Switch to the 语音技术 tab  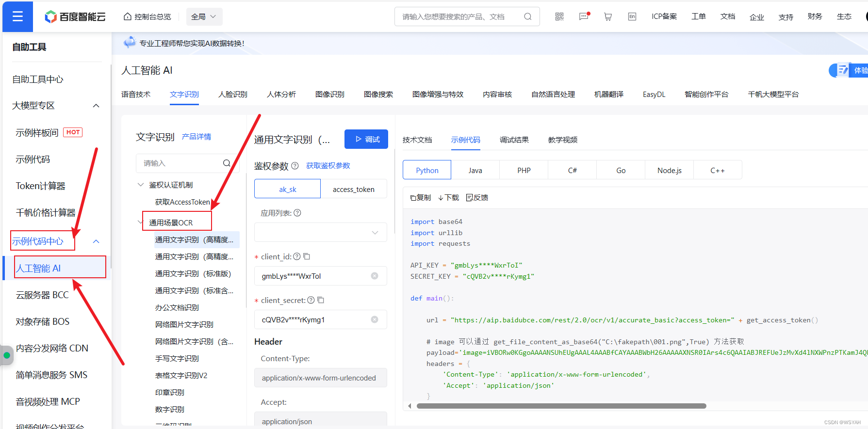(x=136, y=95)
